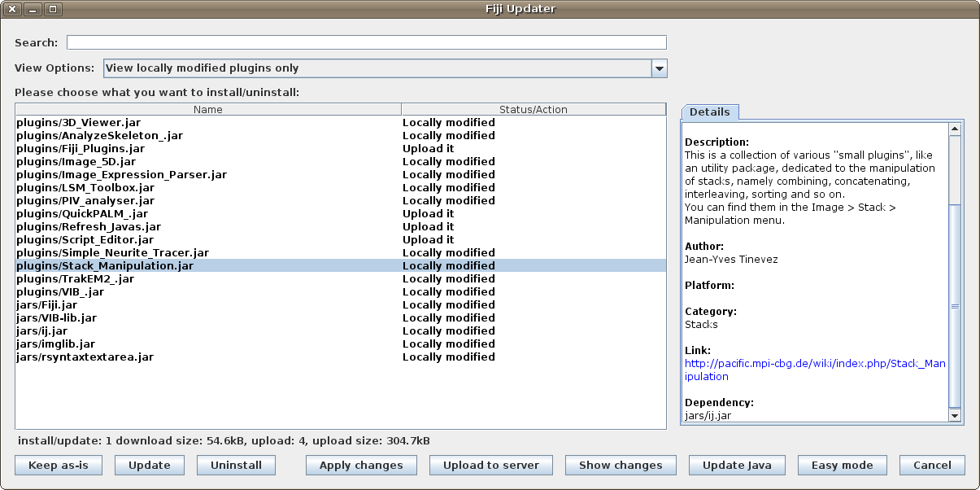The image size is (980, 490).
Task: Click the Upload to server button
Action: click(491, 466)
